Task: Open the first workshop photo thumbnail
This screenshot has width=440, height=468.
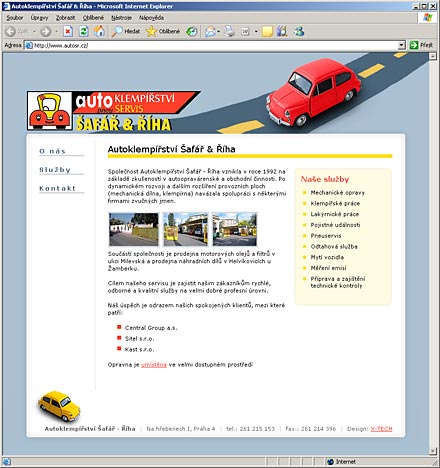Action: [134, 229]
